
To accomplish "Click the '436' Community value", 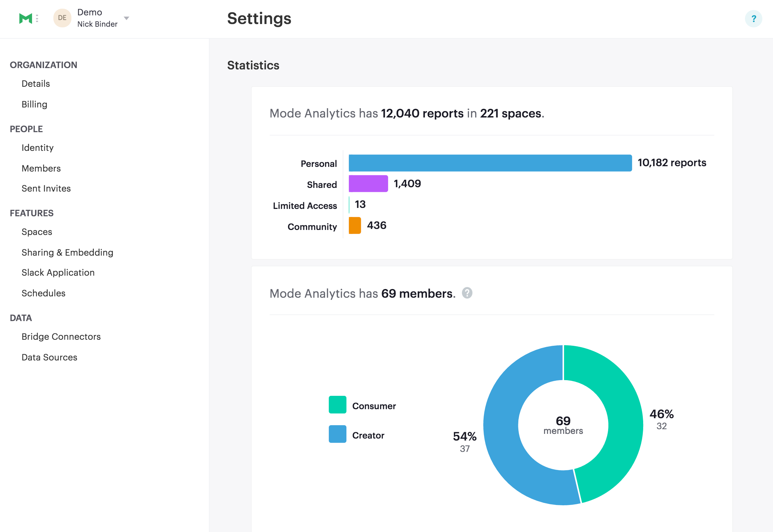I will click(376, 225).
